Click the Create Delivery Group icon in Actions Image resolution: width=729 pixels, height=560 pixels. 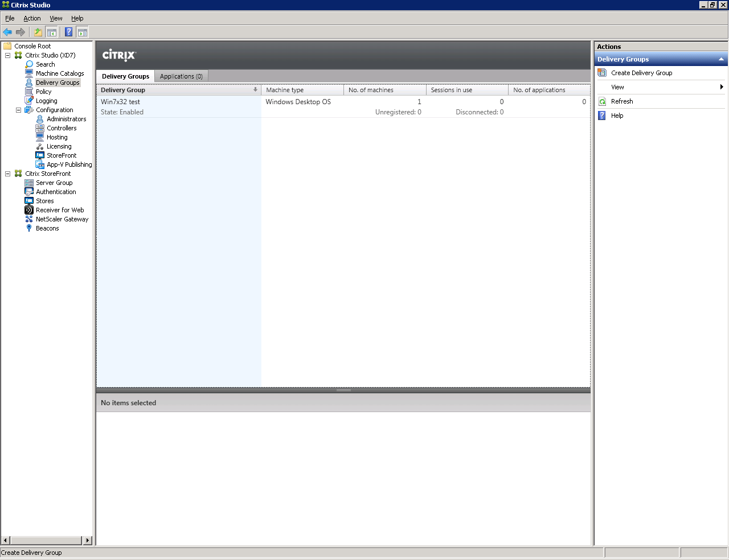pos(602,73)
